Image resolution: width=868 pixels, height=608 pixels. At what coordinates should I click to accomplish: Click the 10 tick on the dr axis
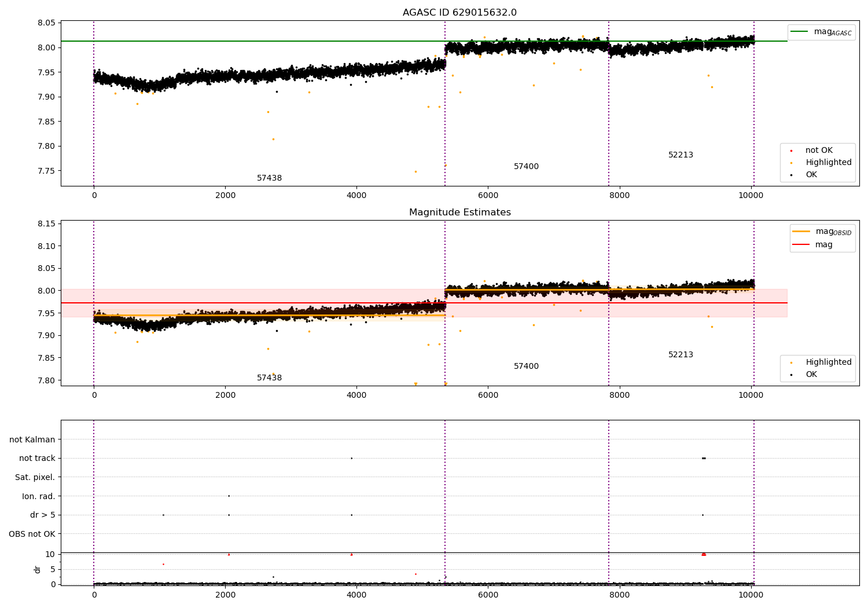[x=50, y=554]
